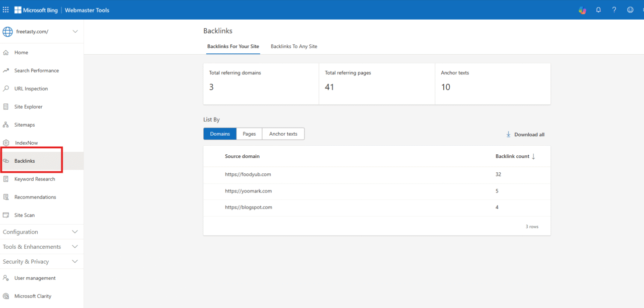Click Total referring pages card
644x308 pixels.
377,83
